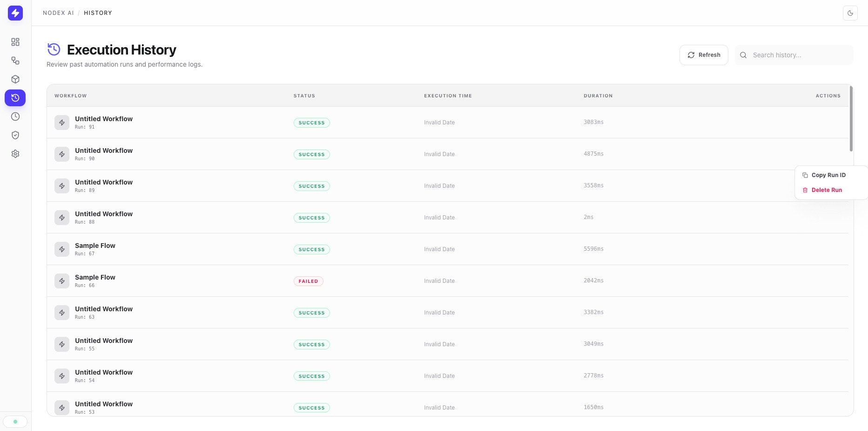The width and height of the screenshot is (868, 431).
Task: Click the Refresh button
Action: click(x=704, y=55)
